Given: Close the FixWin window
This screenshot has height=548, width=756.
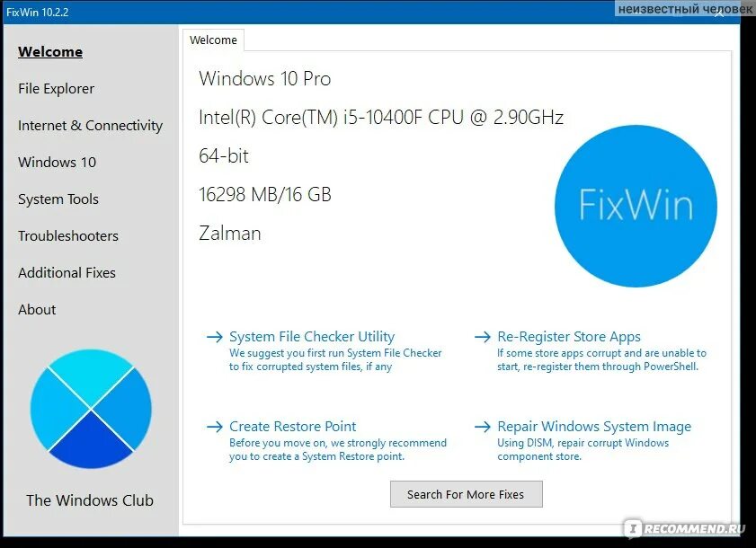Looking at the screenshot, I should point(719,13).
